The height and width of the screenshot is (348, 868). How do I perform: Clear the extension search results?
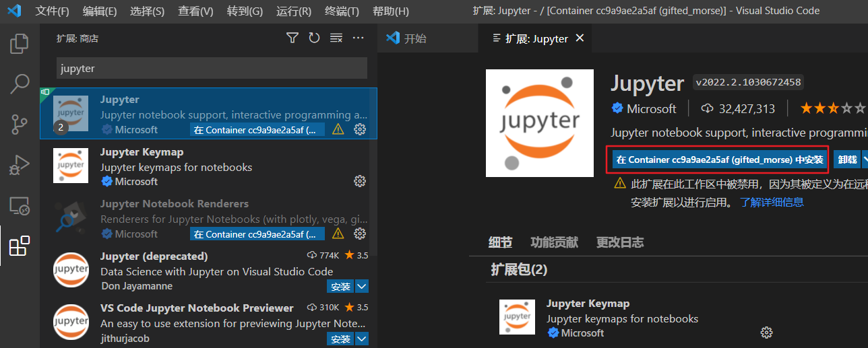336,38
